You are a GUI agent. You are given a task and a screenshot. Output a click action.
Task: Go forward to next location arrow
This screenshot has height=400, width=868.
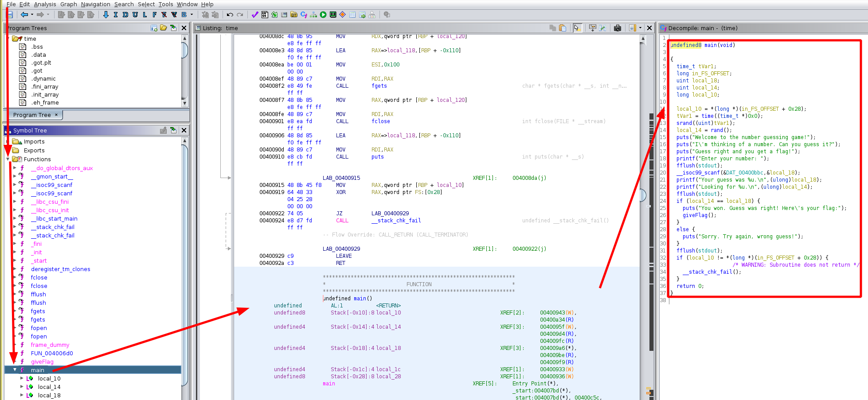[x=40, y=15]
